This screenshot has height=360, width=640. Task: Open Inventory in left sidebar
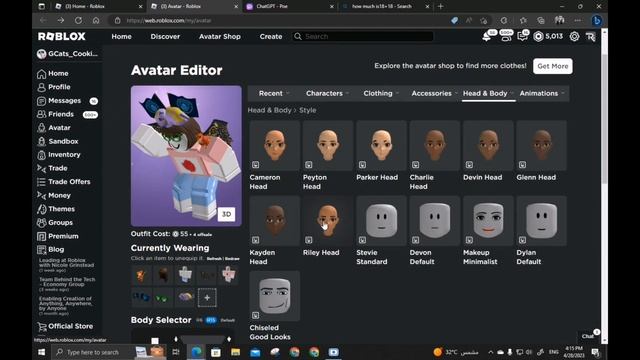pyautogui.click(x=59, y=155)
